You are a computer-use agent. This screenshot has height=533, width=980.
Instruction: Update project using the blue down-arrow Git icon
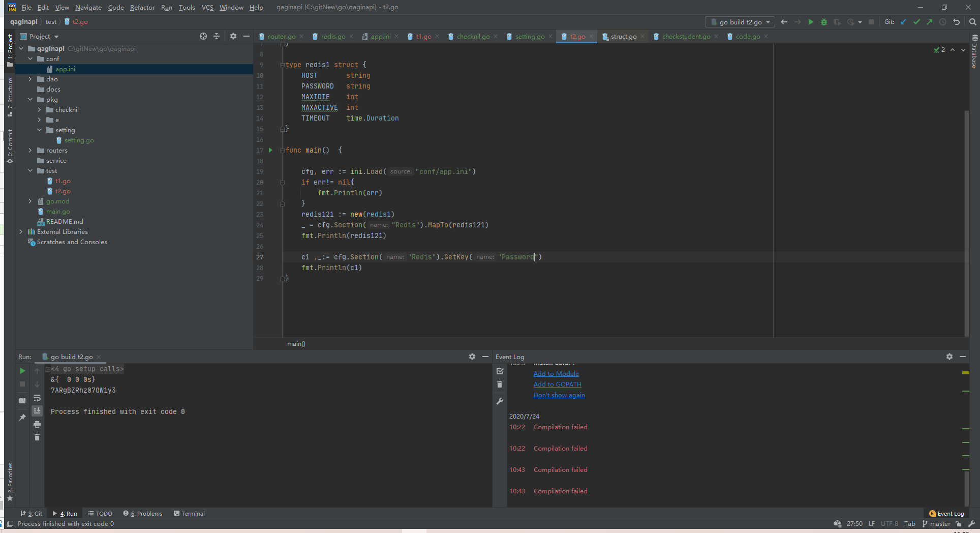(x=903, y=22)
